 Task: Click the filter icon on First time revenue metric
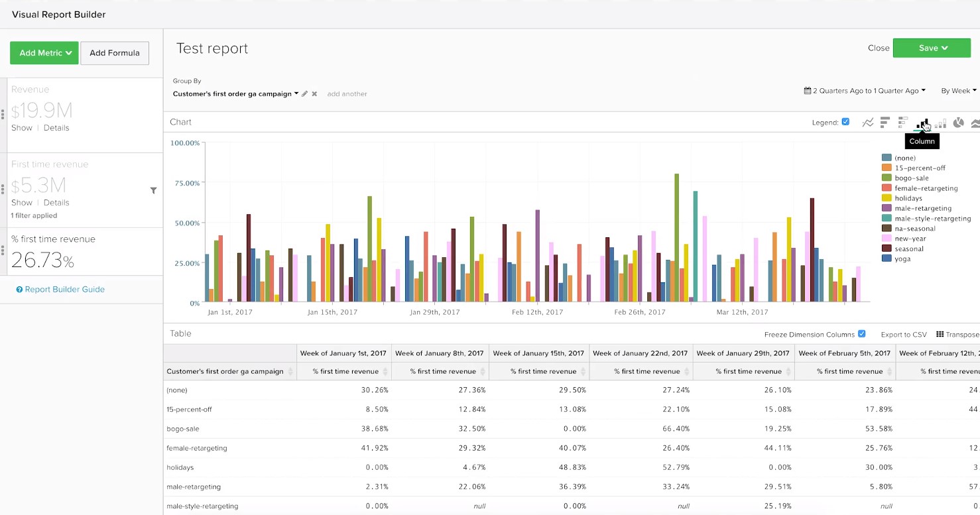153,190
